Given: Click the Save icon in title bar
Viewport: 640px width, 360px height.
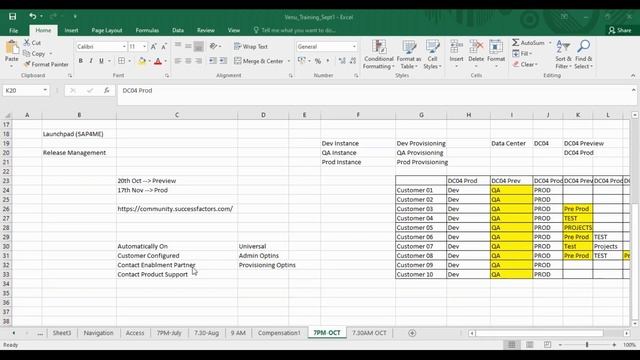Looking at the screenshot, I should (x=13, y=16).
